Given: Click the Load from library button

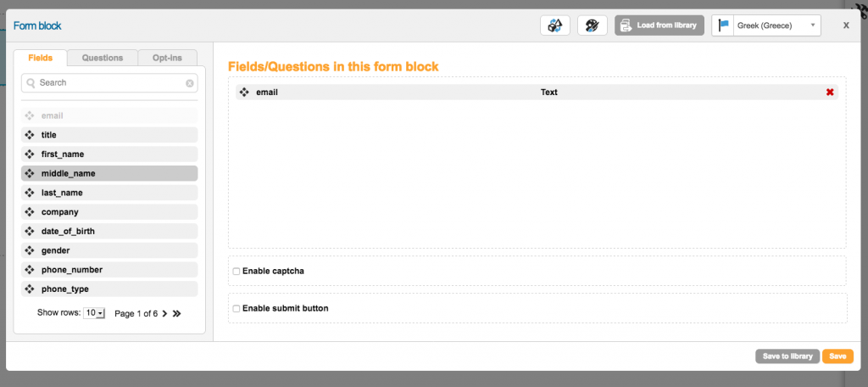Looking at the screenshot, I should [x=659, y=25].
